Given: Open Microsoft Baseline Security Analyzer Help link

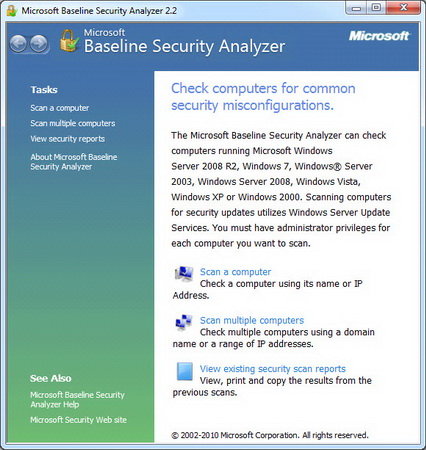Looking at the screenshot, I should pos(77,399).
